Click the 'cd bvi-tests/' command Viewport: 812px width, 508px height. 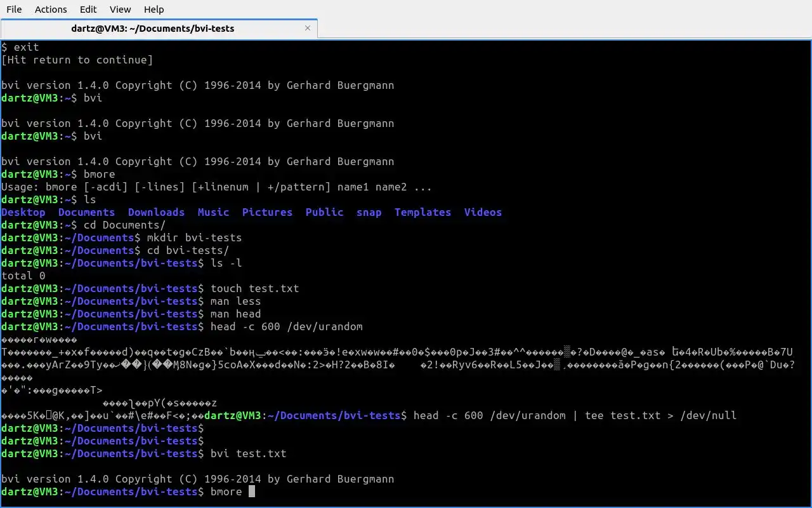188,250
